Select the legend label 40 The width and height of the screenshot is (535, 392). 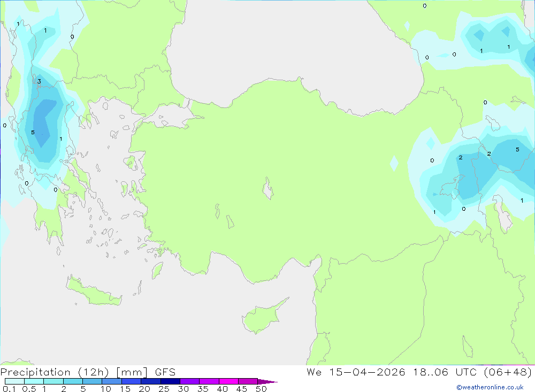point(222,389)
